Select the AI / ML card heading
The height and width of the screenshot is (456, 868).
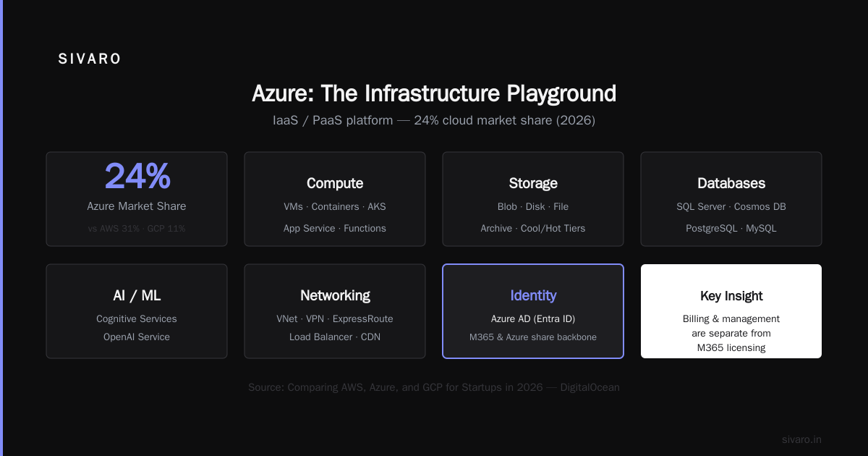tap(137, 295)
